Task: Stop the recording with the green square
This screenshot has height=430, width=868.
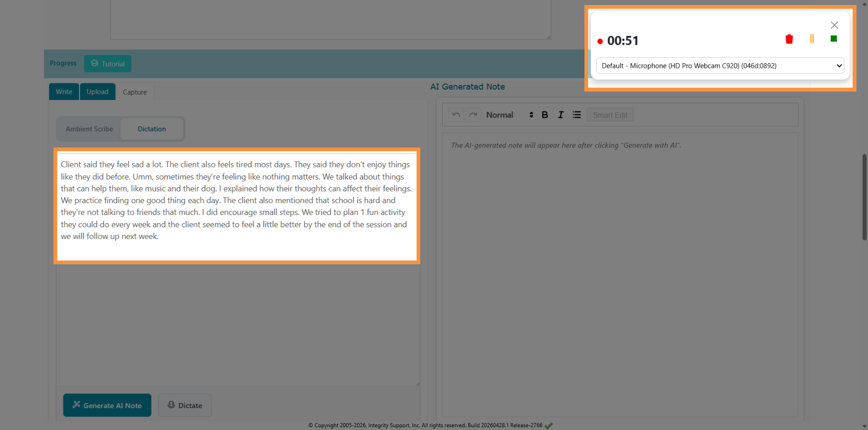Action: point(834,39)
